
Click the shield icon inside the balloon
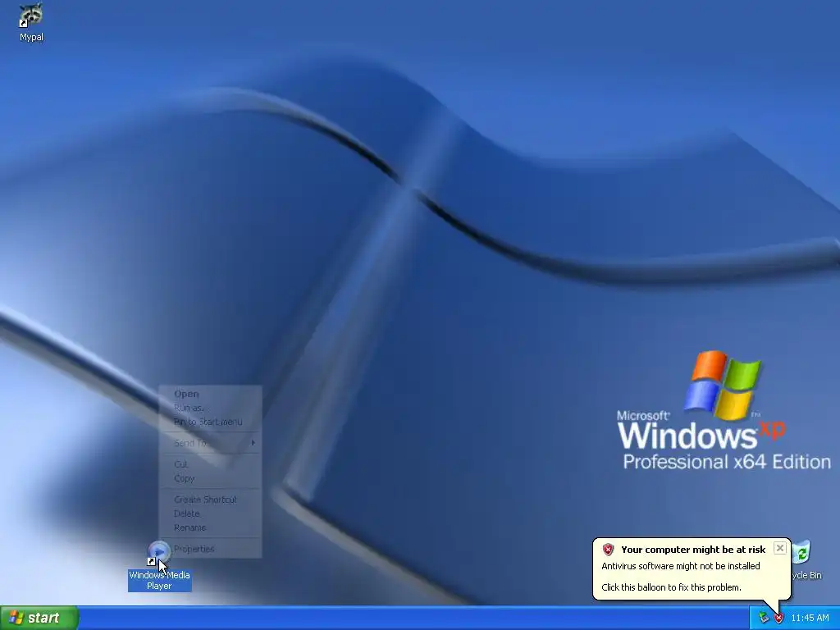click(608, 550)
